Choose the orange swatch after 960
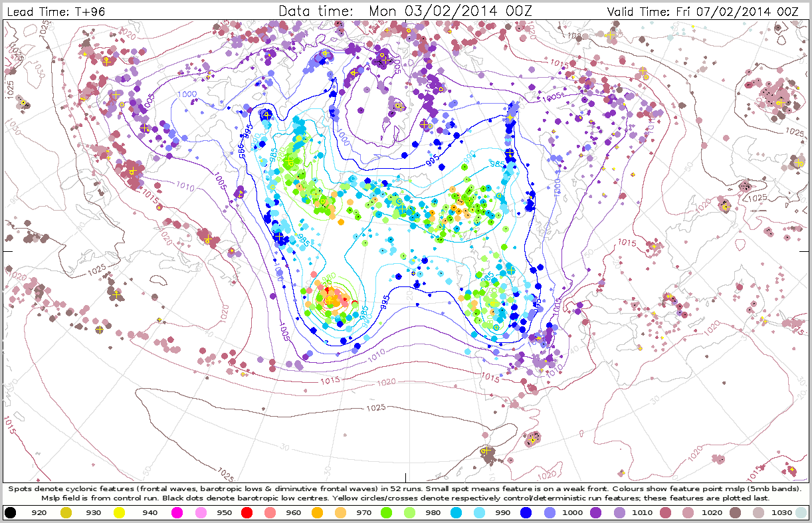 coord(317,512)
